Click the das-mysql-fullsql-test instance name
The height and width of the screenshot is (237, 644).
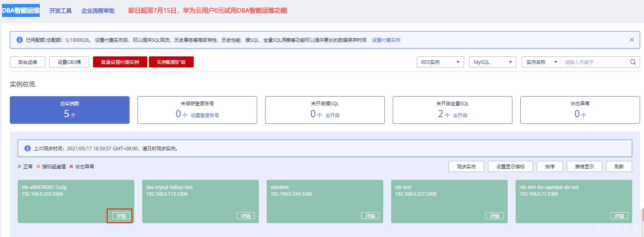point(169,187)
